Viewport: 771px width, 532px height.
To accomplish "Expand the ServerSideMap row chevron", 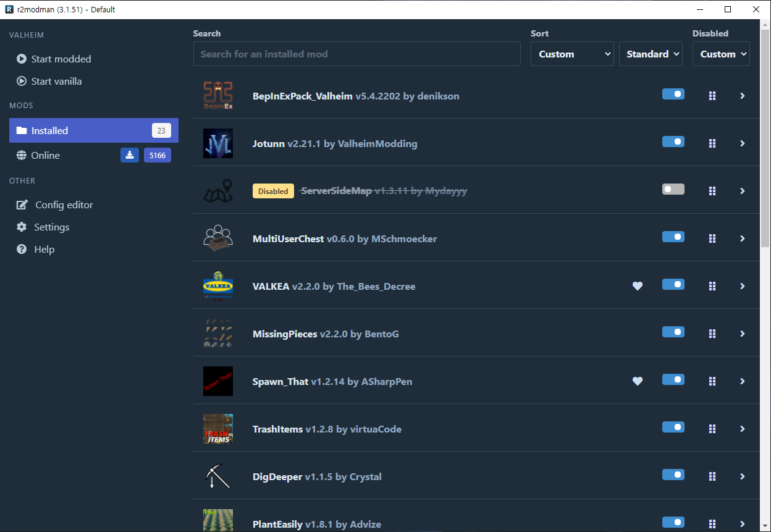I will click(743, 191).
